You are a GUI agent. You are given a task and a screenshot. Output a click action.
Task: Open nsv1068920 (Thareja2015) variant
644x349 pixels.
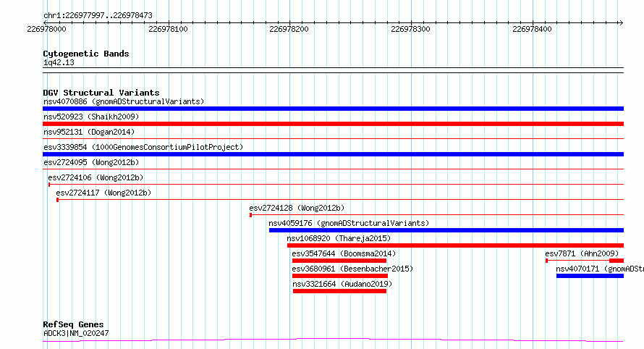339,238
